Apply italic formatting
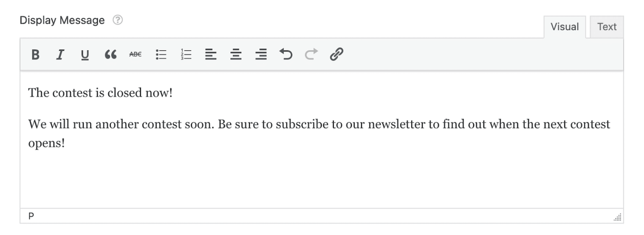This screenshot has height=235, width=644. coord(60,55)
